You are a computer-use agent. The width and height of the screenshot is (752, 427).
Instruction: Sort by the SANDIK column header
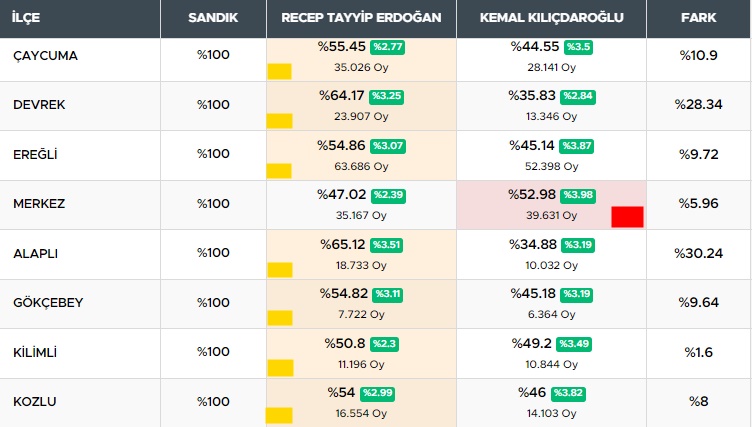213,19
